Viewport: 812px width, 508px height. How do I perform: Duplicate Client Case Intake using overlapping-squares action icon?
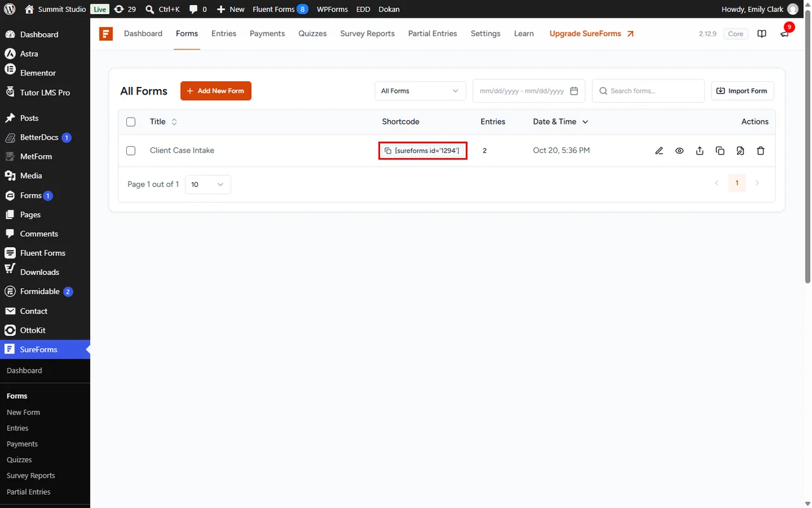click(x=720, y=150)
